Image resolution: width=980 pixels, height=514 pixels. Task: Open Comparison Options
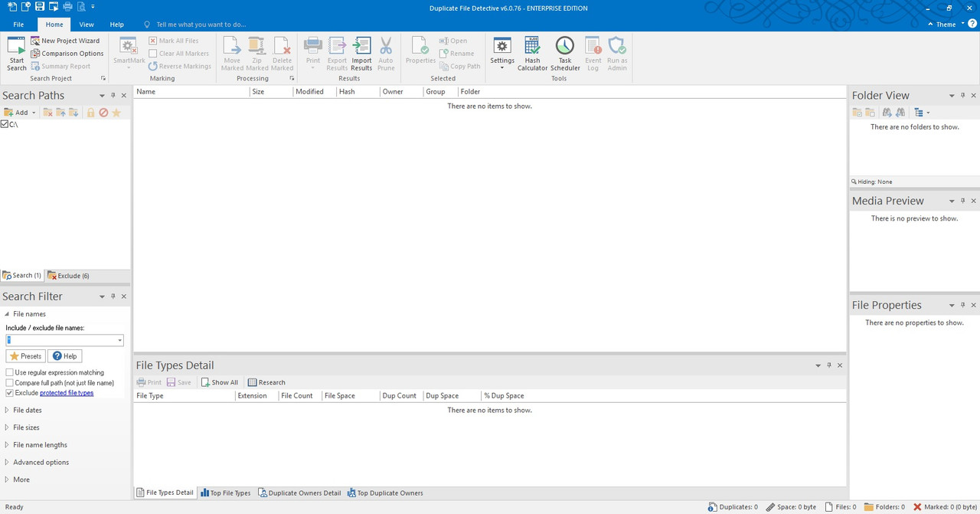coord(67,54)
